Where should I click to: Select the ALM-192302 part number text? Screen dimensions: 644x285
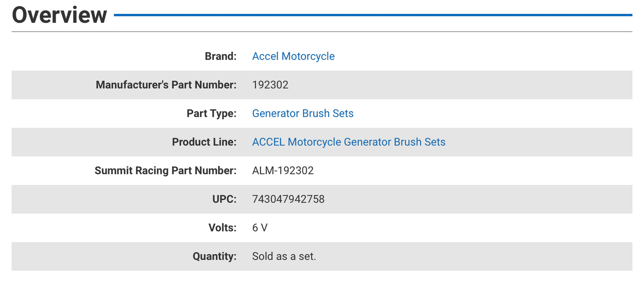[x=283, y=170]
